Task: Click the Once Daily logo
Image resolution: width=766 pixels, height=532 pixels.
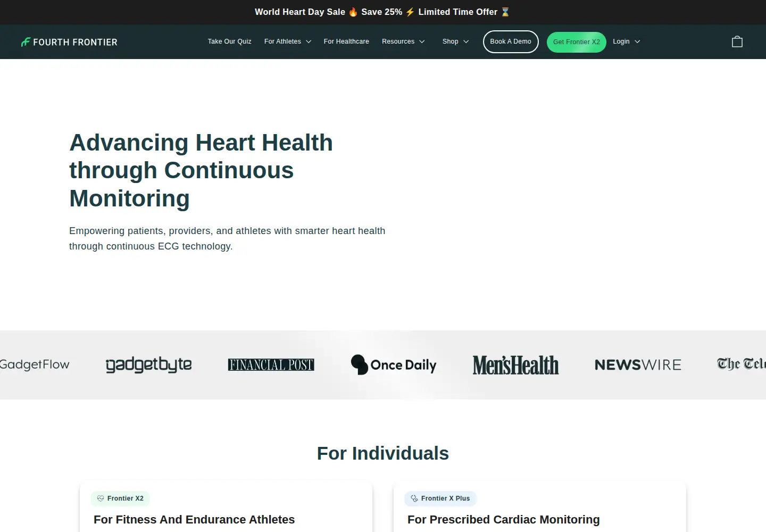Action: click(394, 364)
